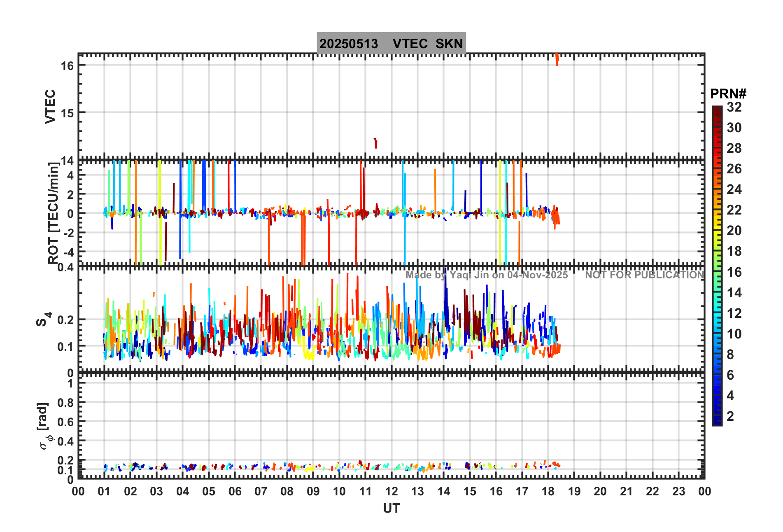Click the dark red top of PRN colorbar

click(x=717, y=110)
